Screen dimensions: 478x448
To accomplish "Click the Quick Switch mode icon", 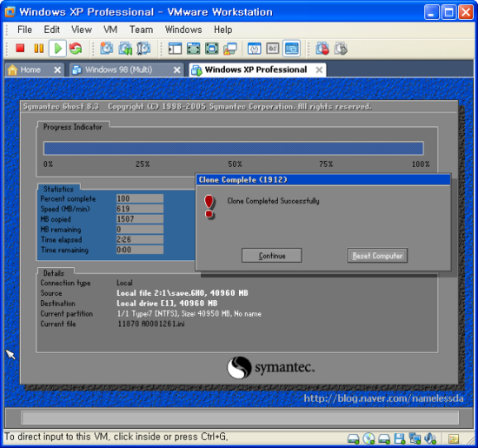I will 211,49.
